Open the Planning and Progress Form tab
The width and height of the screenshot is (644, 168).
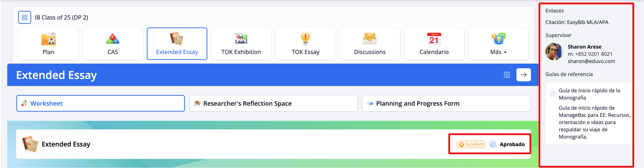point(446,104)
